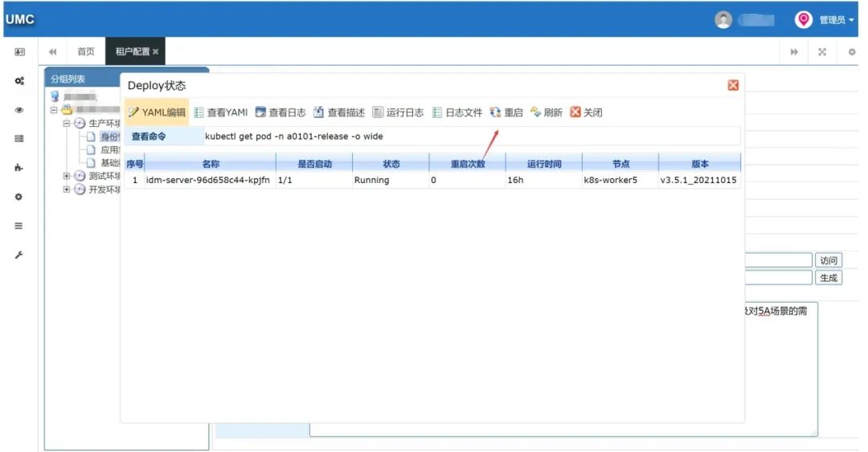868x452 pixels.
Task: Click 关闭 in the Deploy toolbar
Action: [586, 112]
